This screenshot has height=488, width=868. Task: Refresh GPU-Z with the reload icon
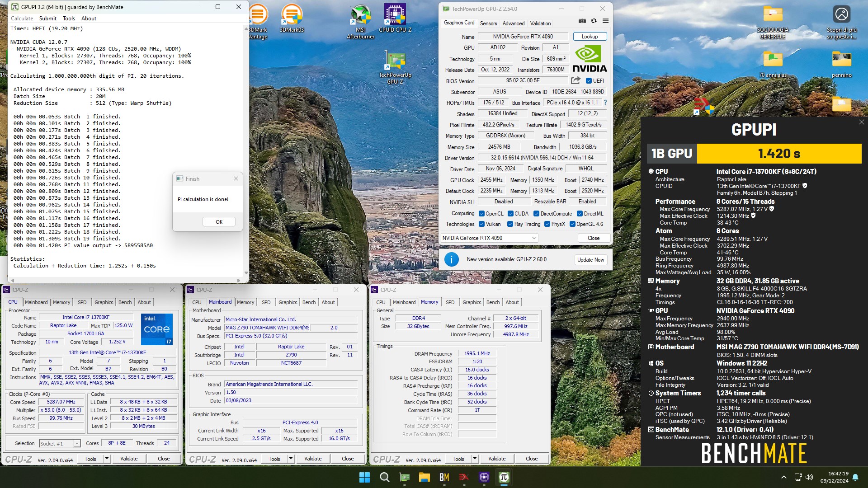pyautogui.click(x=594, y=21)
